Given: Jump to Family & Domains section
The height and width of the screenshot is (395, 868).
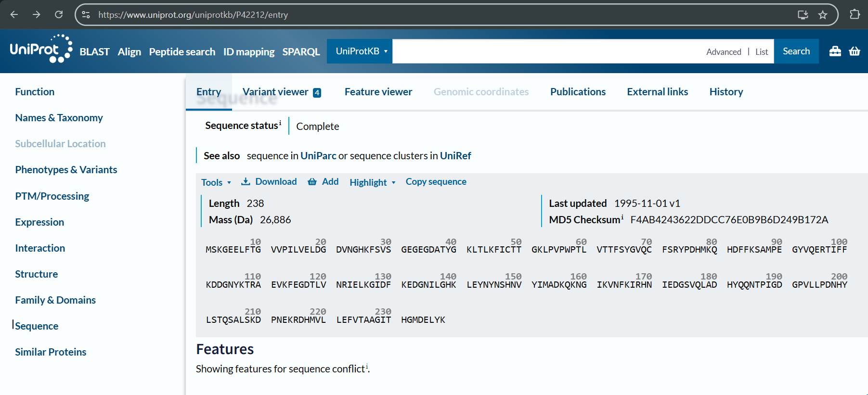Looking at the screenshot, I should (x=55, y=300).
